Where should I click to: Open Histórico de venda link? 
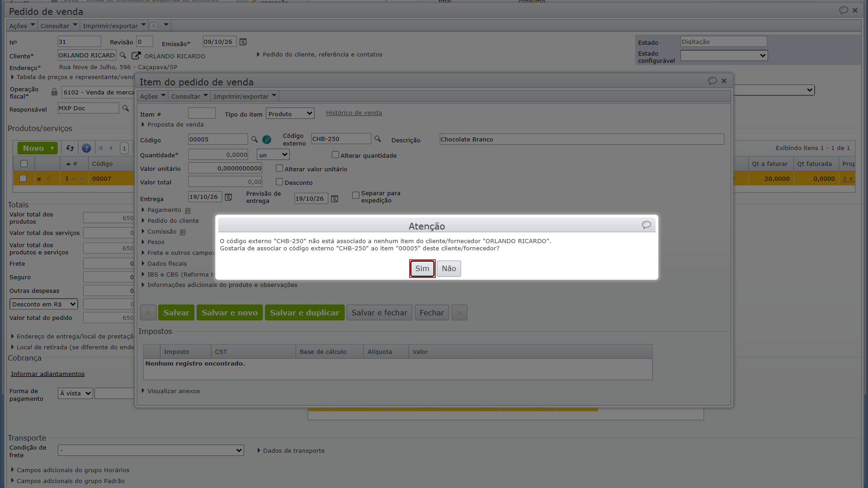coord(354,113)
